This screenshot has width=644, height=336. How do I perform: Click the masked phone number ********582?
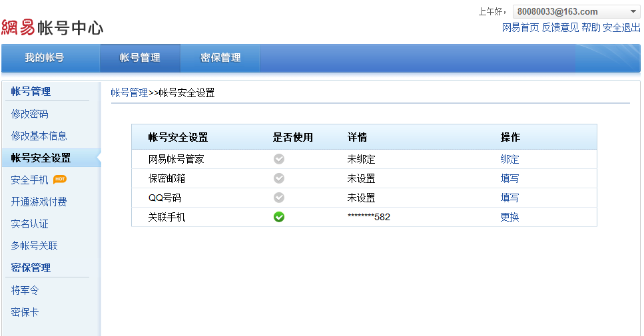coord(369,217)
